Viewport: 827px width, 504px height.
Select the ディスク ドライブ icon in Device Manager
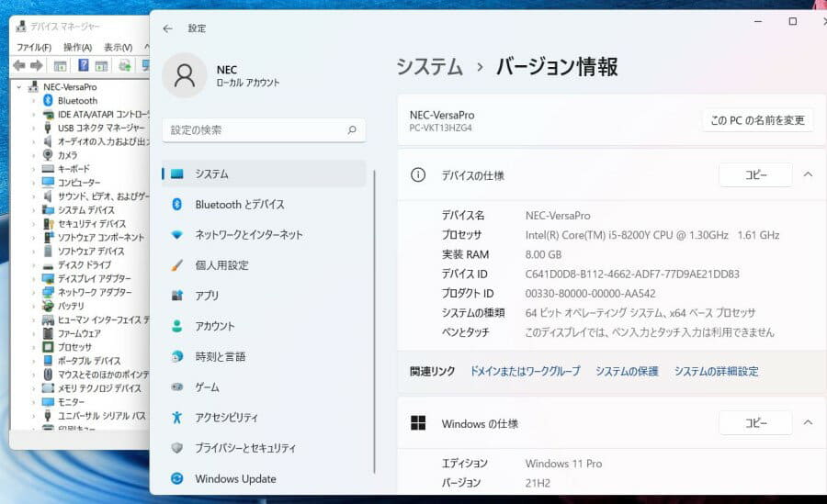48,265
